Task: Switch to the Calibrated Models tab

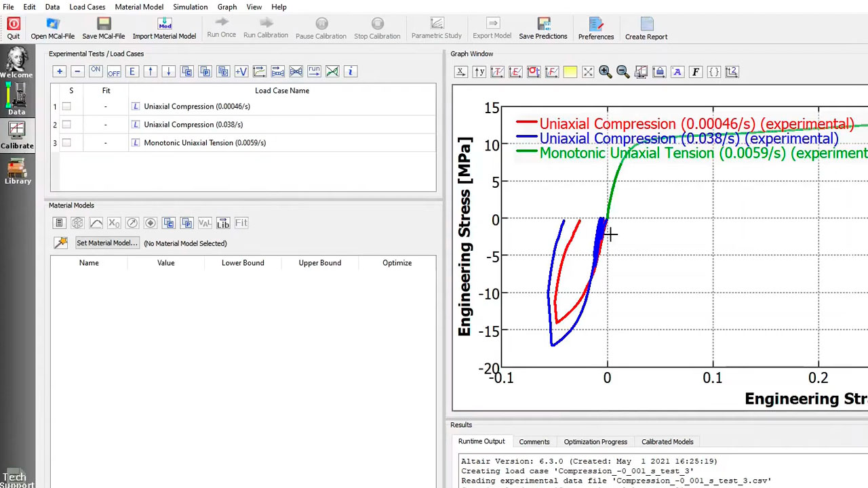Action: click(x=667, y=442)
